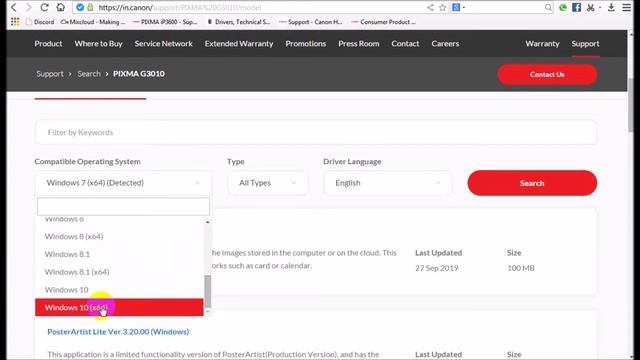The width and height of the screenshot is (640, 360).
Task: Bookmark page with the star icon
Action: 442,7
